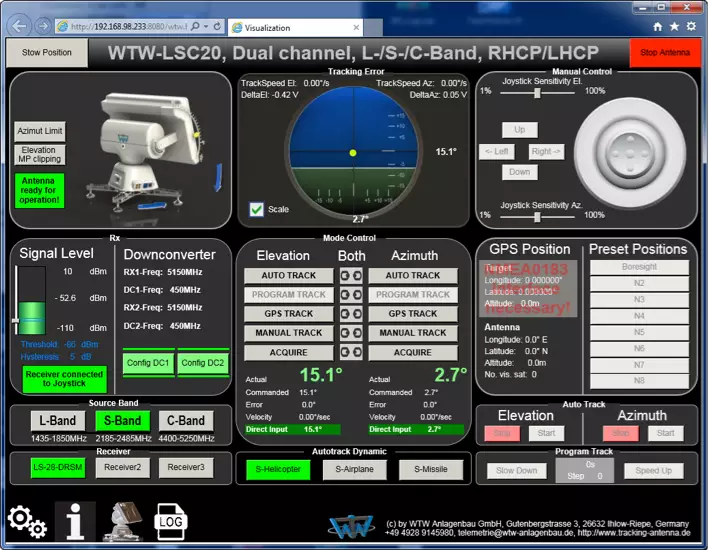
Task: Reload the page with refresh icon
Action: [x=217, y=27]
